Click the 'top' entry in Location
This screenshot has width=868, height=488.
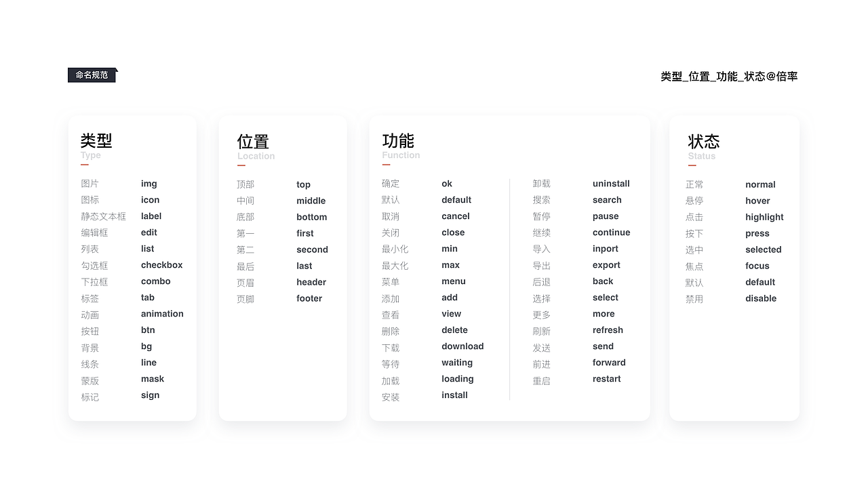pyautogui.click(x=303, y=184)
